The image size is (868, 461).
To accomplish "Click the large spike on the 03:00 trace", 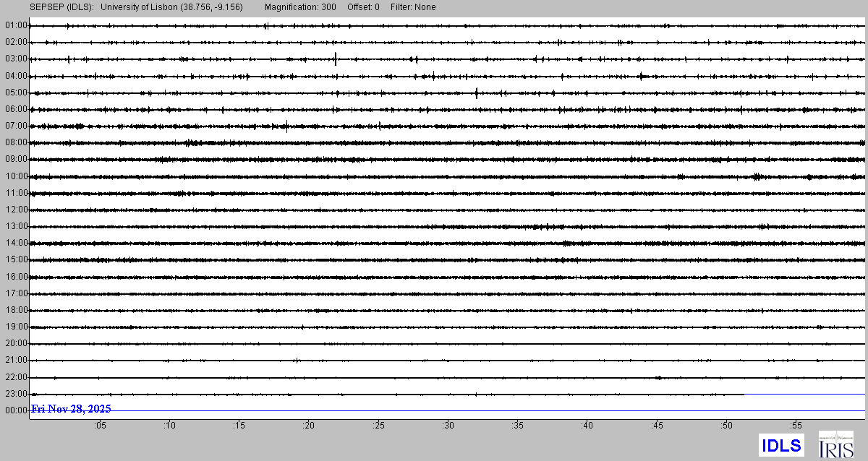I will (336, 59).
